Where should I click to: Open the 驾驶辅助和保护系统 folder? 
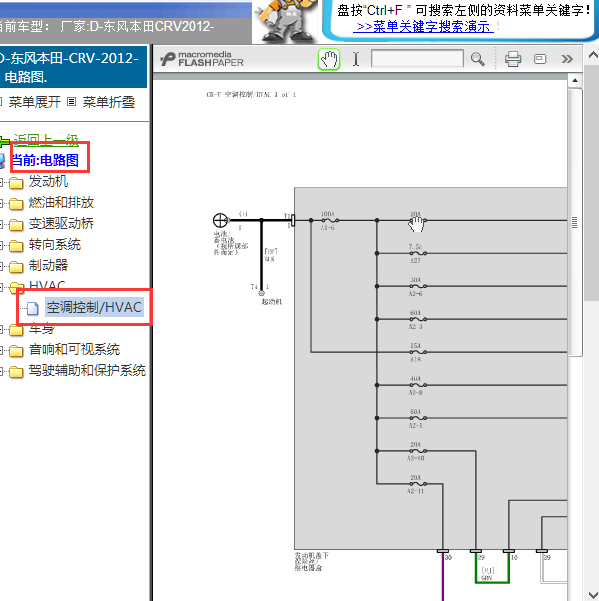[87, 371]
